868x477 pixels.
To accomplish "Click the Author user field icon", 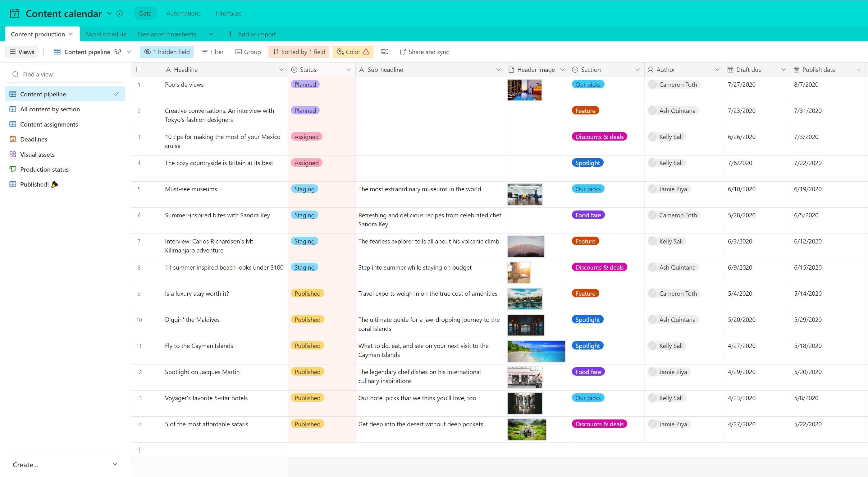I will point(651,69).
